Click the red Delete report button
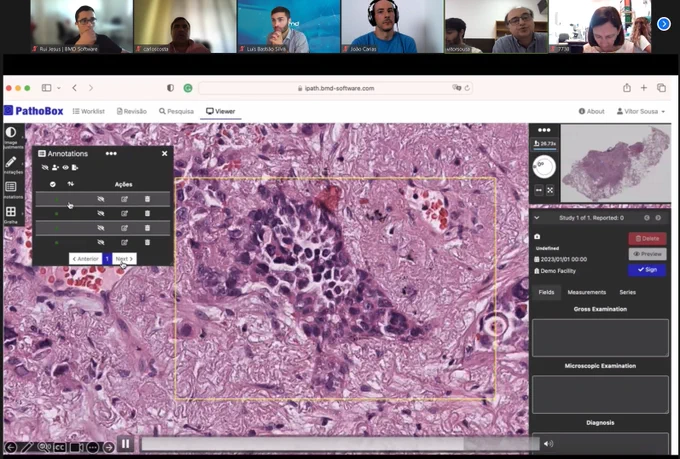This screenshot has width=680, height=459. [647, 239]
